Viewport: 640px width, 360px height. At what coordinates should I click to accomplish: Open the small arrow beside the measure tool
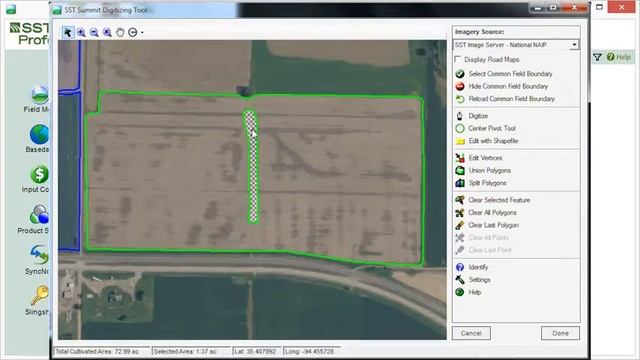[142, 32]
